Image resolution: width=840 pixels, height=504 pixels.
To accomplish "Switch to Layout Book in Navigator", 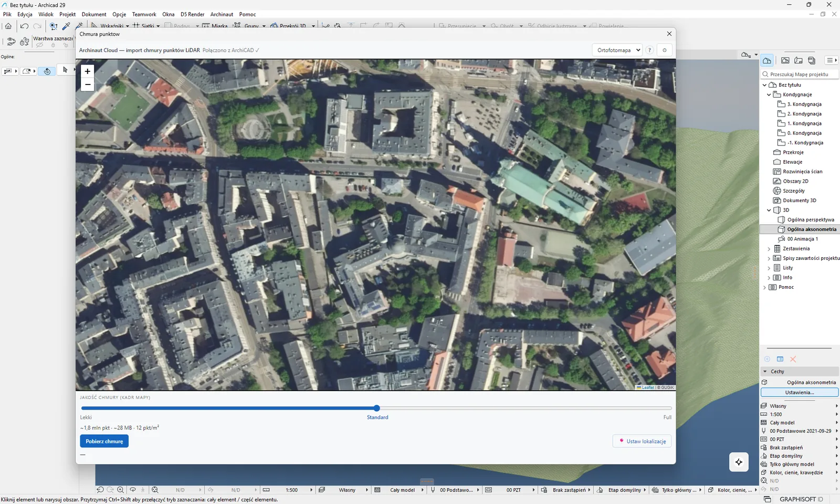I will tap(799, 60).
